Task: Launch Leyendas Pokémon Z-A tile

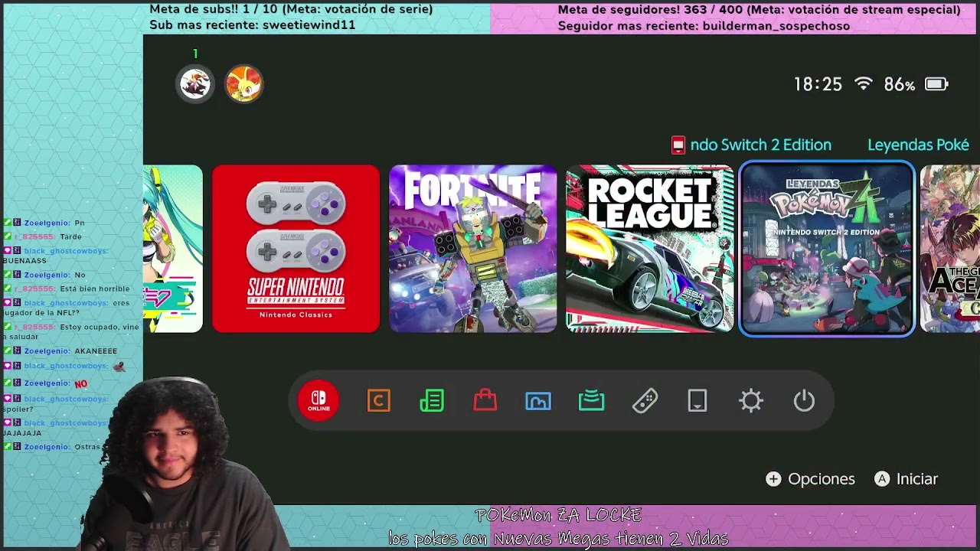Action: 827,249
